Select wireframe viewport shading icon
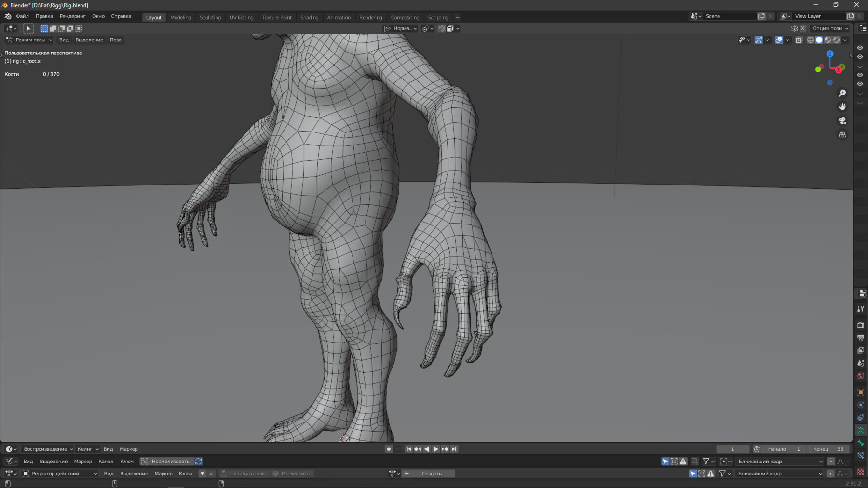The height and width of the screenshot is (488, 868). click(810, 40)
